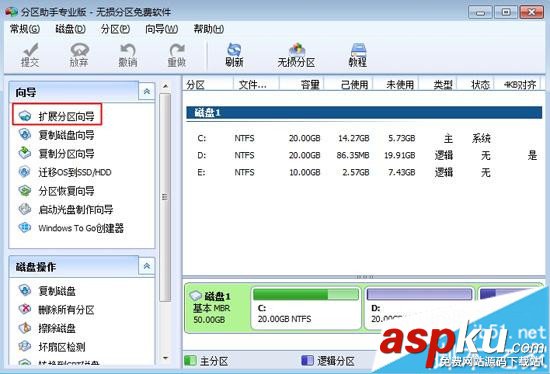The height and width of the screenshot is (374, 550).
Task: Click the 撤销 (undo) toolbar icon
Action: (128, 55)
